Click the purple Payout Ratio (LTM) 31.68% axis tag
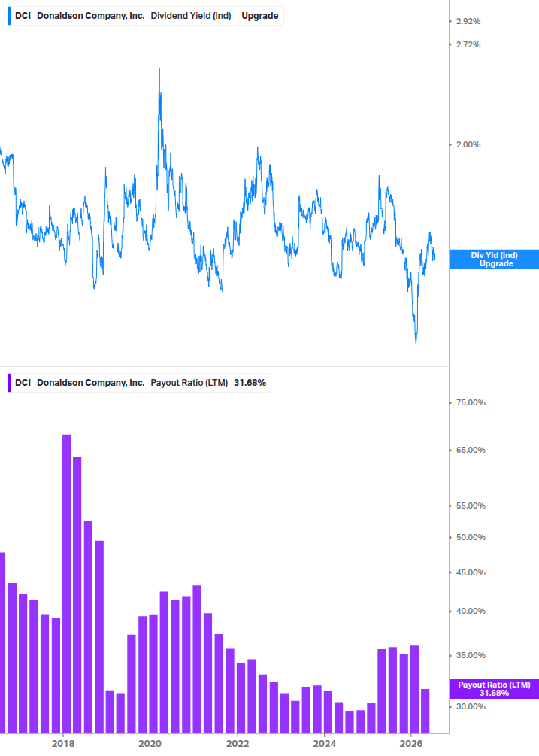539x756 pixels. pyautogui.click(x=494, y=689)
